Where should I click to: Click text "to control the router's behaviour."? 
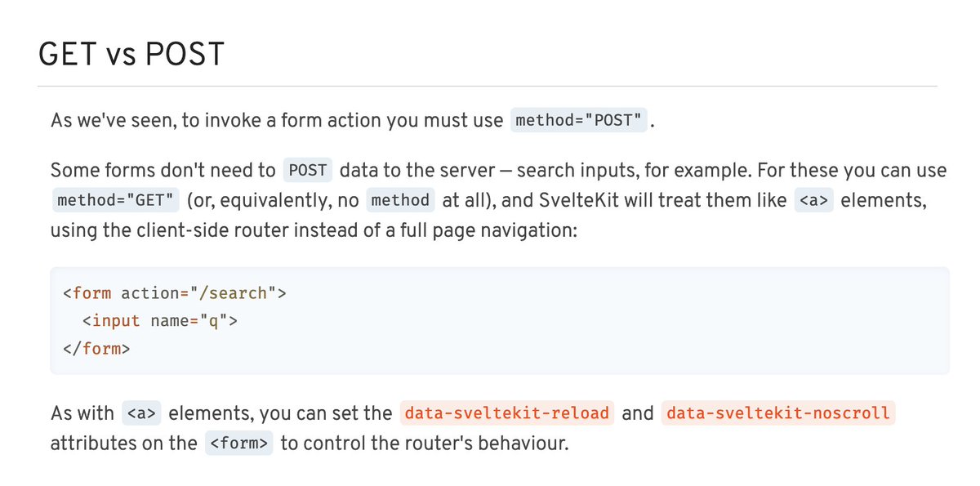click(x=424, y=444)
